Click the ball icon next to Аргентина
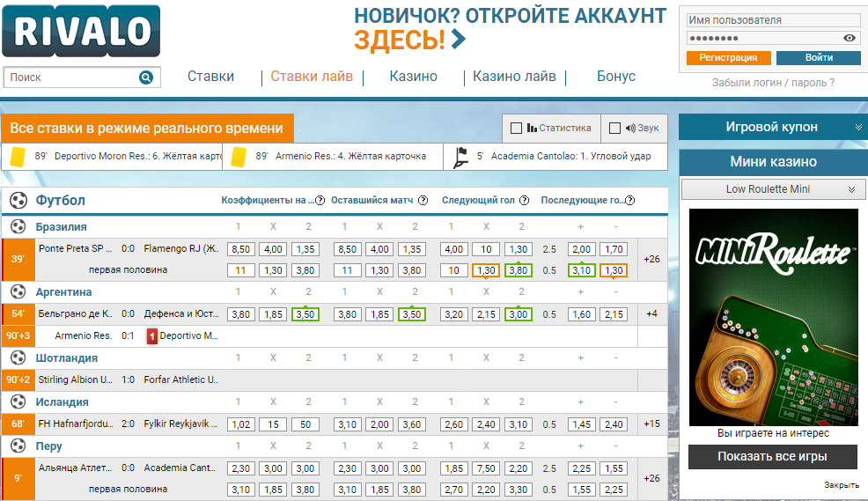This screenshot has width=868, height=501. (18, 291)
